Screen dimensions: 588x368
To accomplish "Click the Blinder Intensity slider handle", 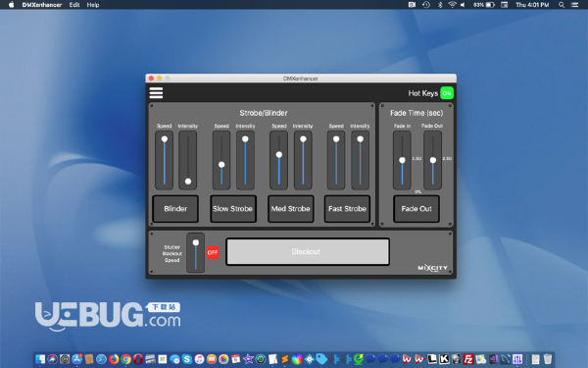I will point(188,182).
